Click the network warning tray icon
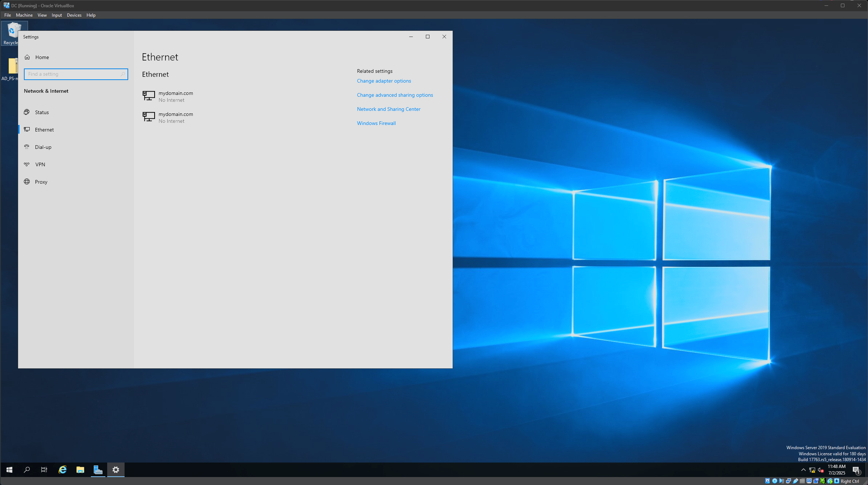Viewport: 868px width, 485px height. [812, 470]
